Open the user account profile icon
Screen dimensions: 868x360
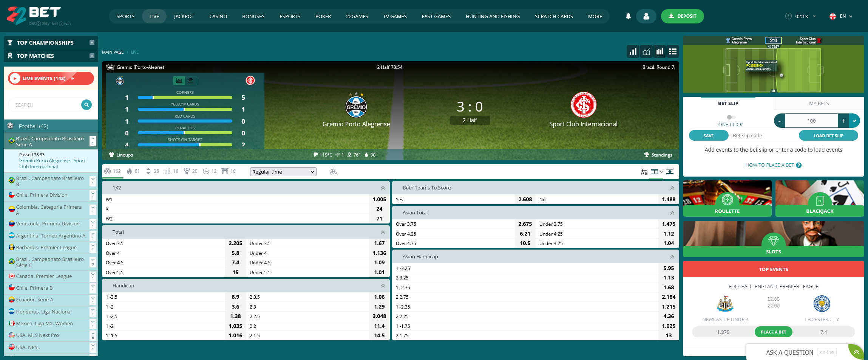tap(646, 16)
